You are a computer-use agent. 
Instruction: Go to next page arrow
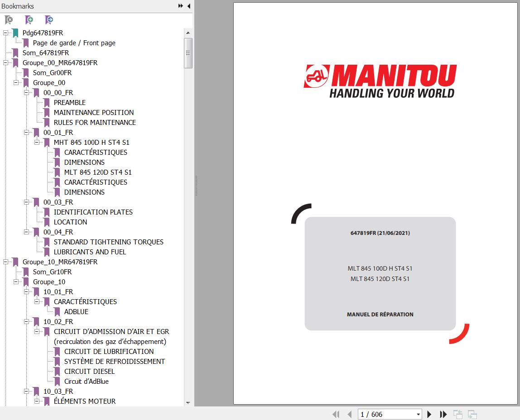[429, 415]
